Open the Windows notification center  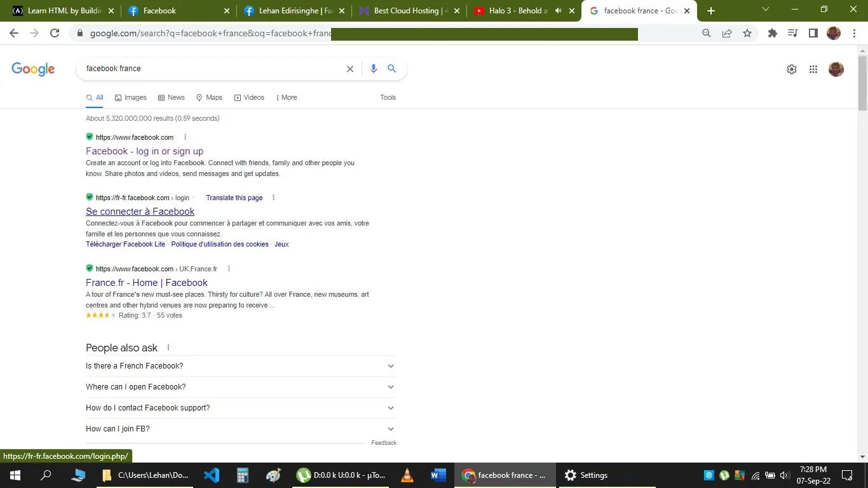tap(847, 475)
